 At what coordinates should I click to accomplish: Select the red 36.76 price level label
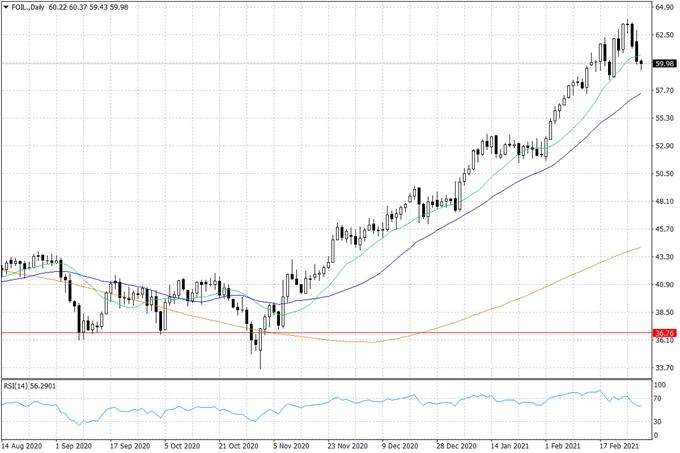tap(663, 332)
